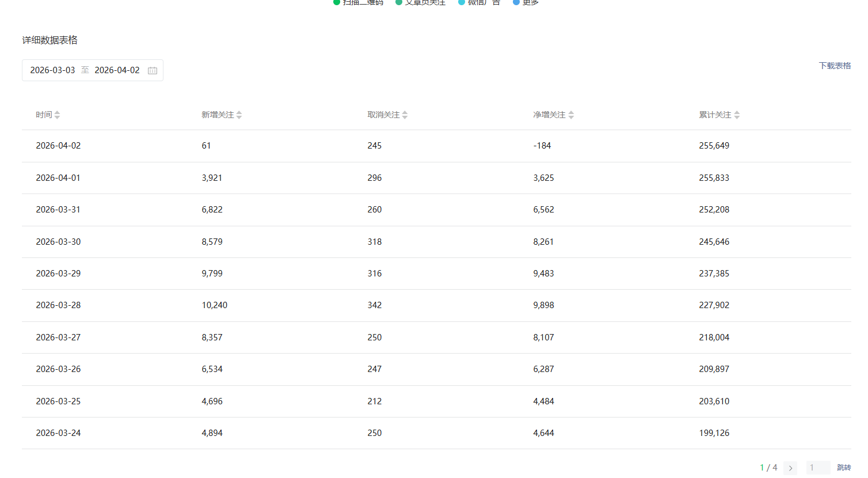Click new follows value 4,894
This screenshot has width=868, height=478.
click(212, 433)
